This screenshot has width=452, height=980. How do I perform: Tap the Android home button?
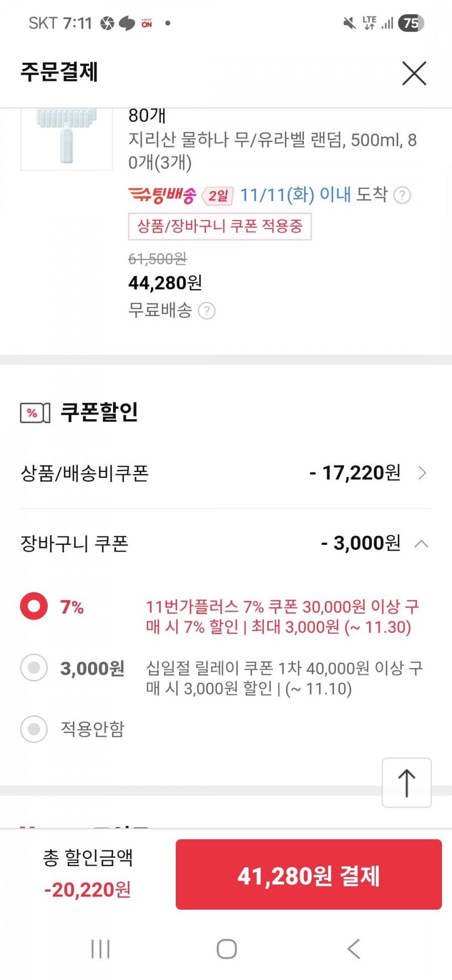(227, 949)
